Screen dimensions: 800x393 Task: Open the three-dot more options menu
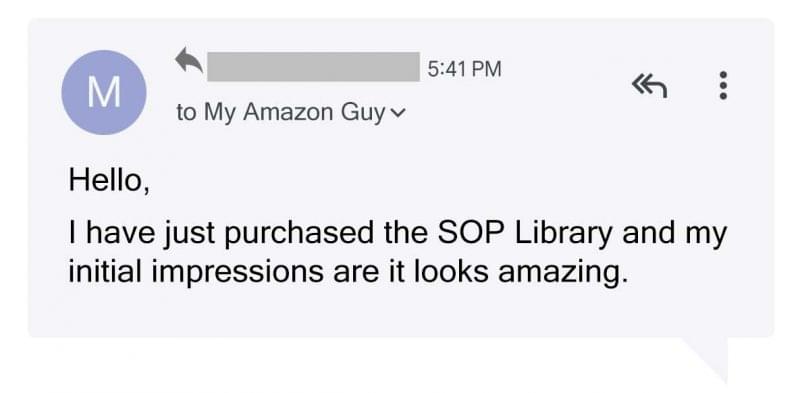(722, 85)
